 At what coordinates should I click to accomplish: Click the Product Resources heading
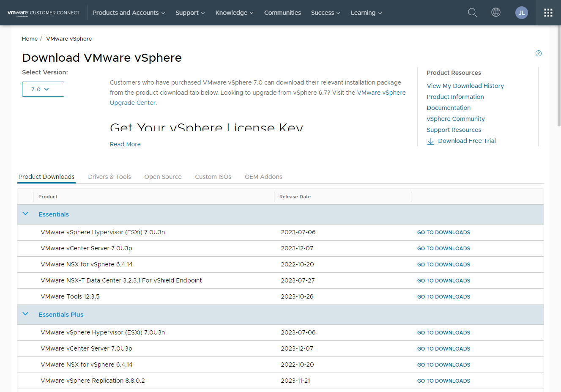click(x=454, y=73)
